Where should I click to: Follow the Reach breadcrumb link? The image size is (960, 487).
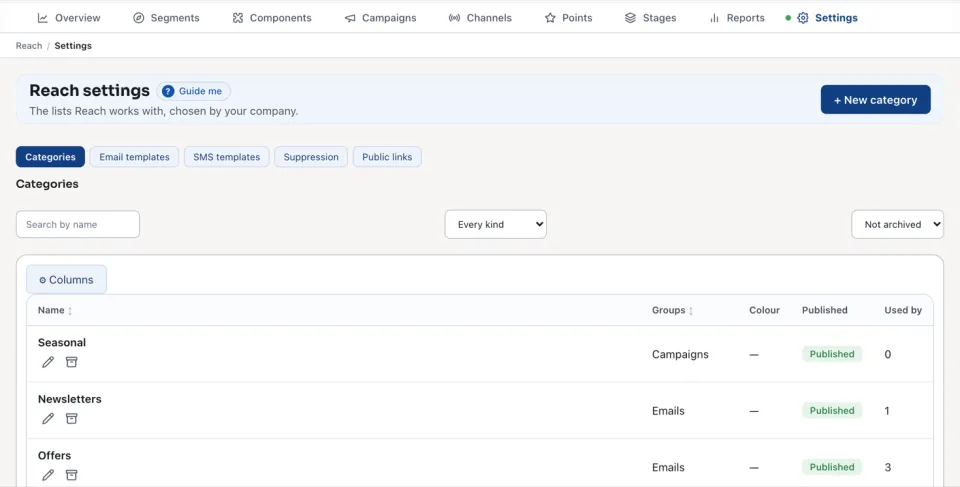pyautogui.click(x=29, y=46)
